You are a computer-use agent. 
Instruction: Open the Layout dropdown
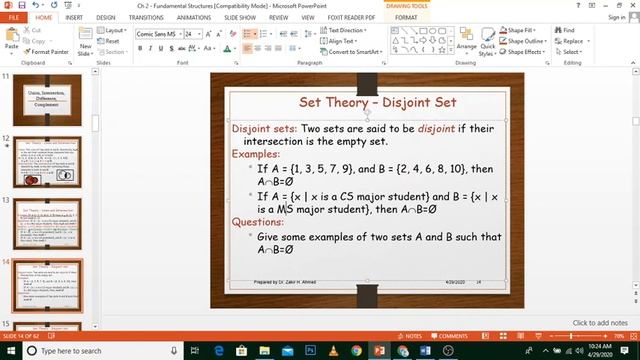click(112, 30)
